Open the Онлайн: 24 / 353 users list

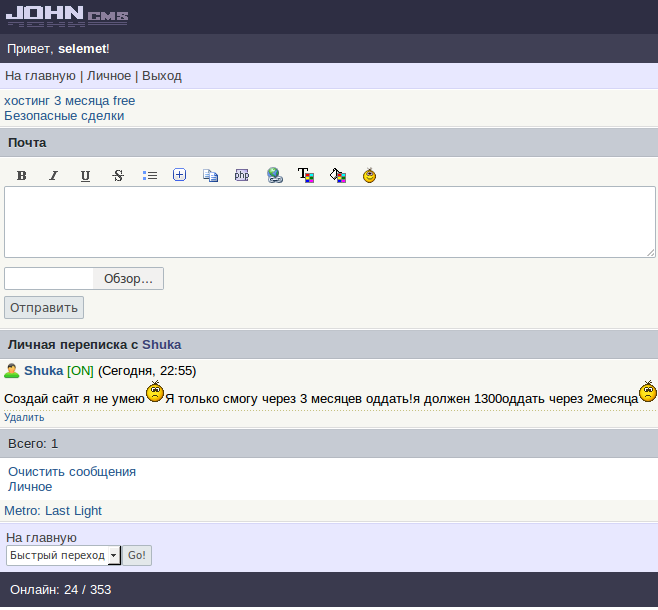click(60, 589)
